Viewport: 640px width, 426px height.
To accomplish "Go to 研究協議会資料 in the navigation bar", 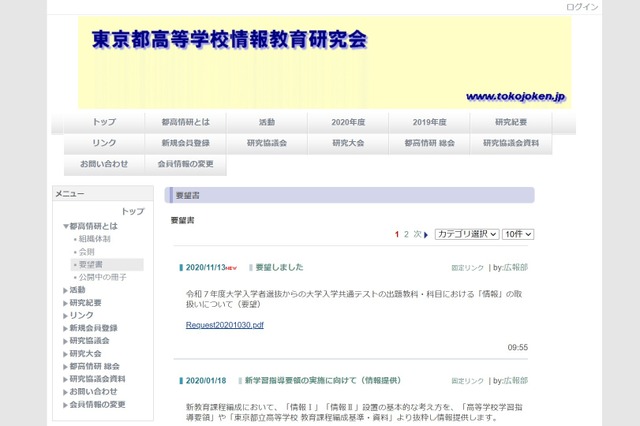I will click(x=511, y=143).
